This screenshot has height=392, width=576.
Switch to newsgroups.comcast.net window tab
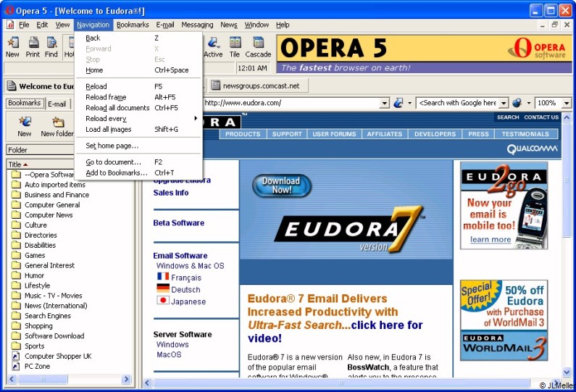tap(259, 86)
